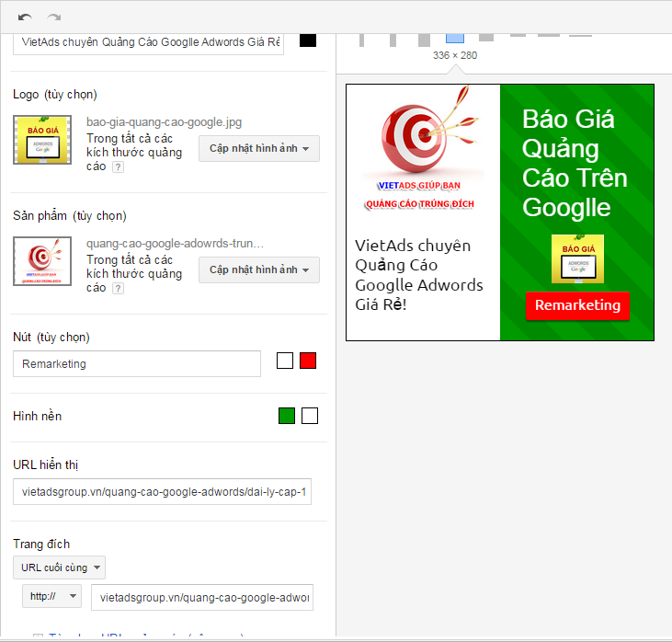This screenshot has width=672, height=642.
Task: Click the URL hiển thị text field
Action: coord(163,493)
